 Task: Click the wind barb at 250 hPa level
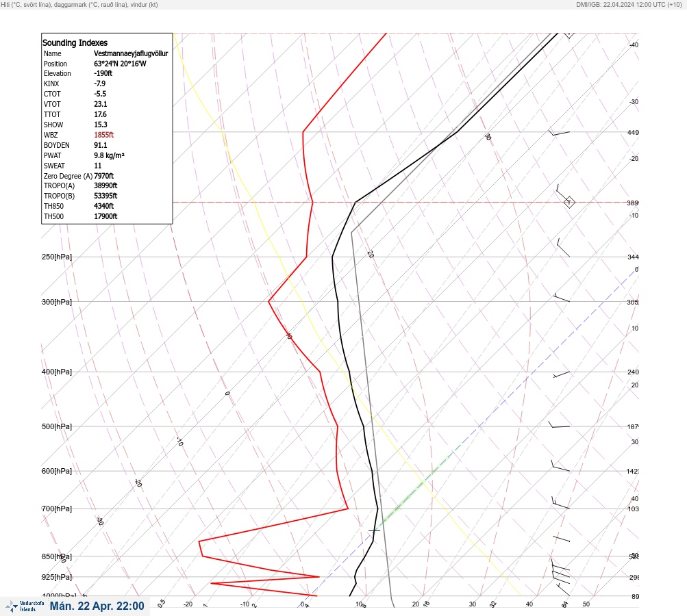click(563, 248)
